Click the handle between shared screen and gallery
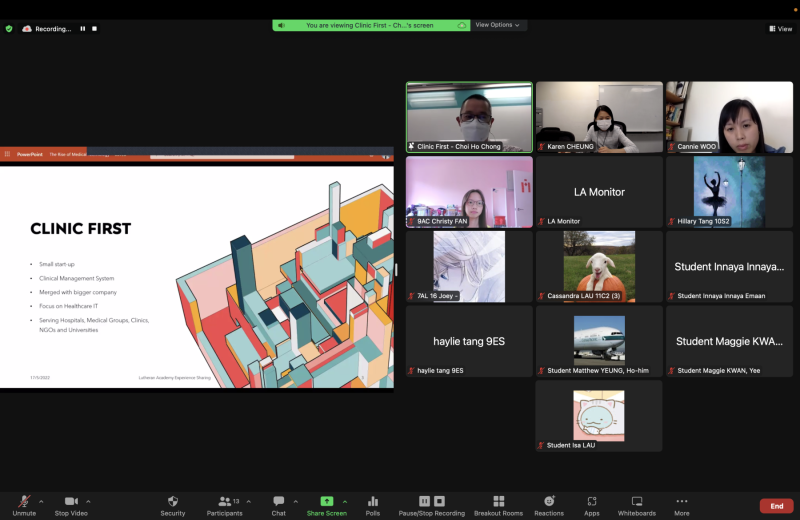 click(396, 269)
